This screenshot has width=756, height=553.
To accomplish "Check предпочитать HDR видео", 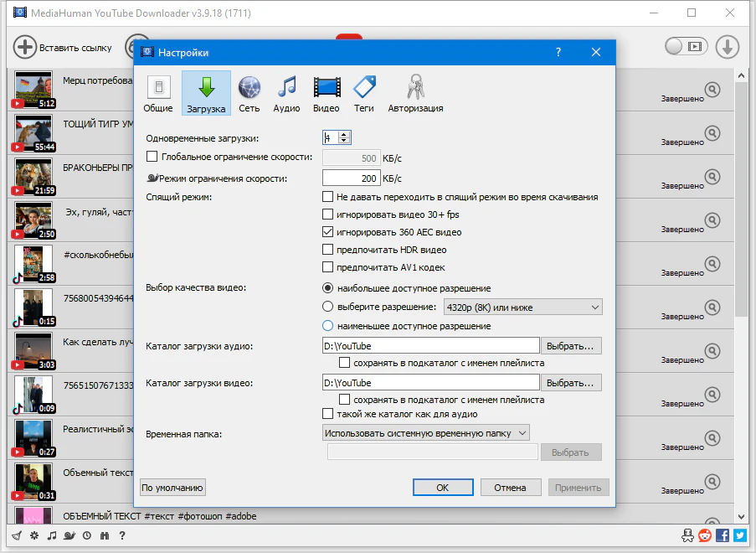I will (328, 250).
